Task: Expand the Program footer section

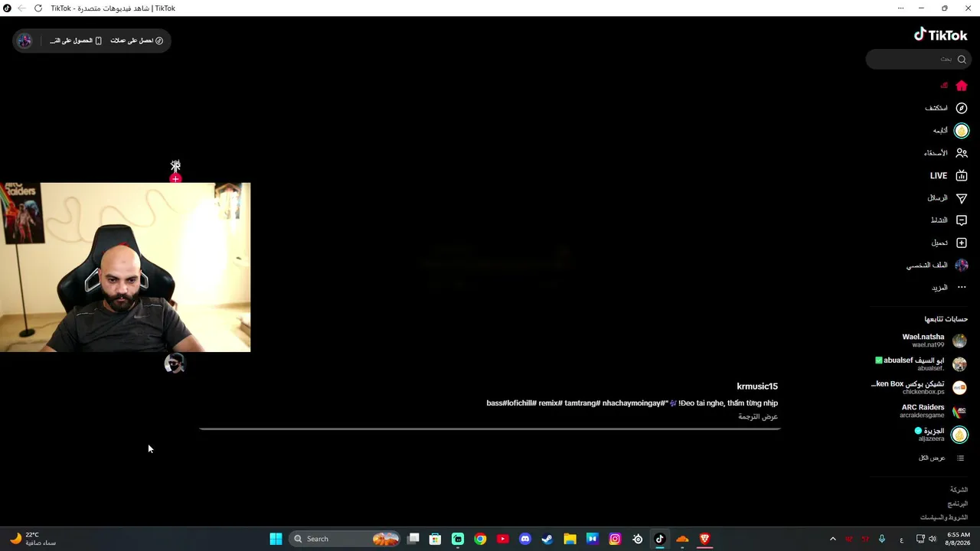Action: click(958, 504)
